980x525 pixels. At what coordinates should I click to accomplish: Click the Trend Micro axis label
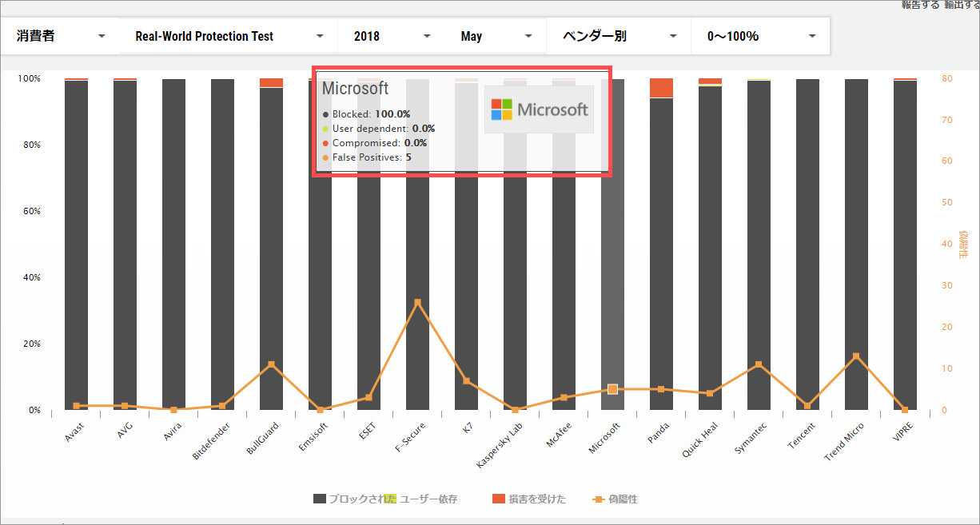coord(844,441)
